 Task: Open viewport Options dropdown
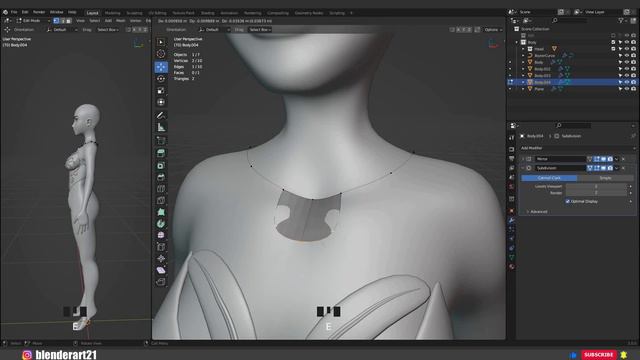coord(493,30)
